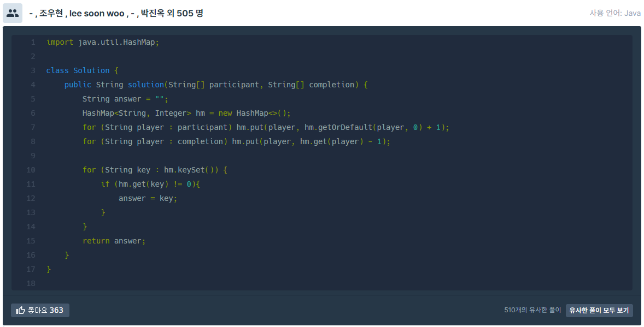
Task: Click the if hm.get(key) != 0 line
Action: point(150,184)
